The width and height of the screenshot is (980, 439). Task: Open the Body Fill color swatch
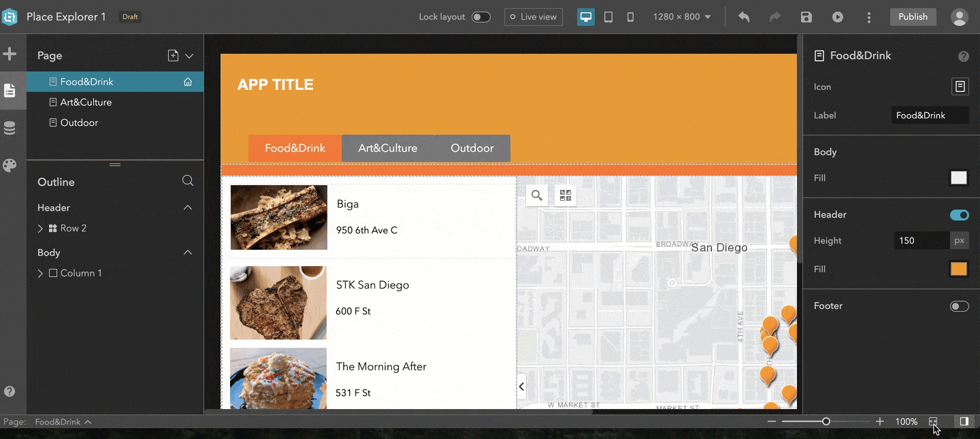(x=959, y=178)
